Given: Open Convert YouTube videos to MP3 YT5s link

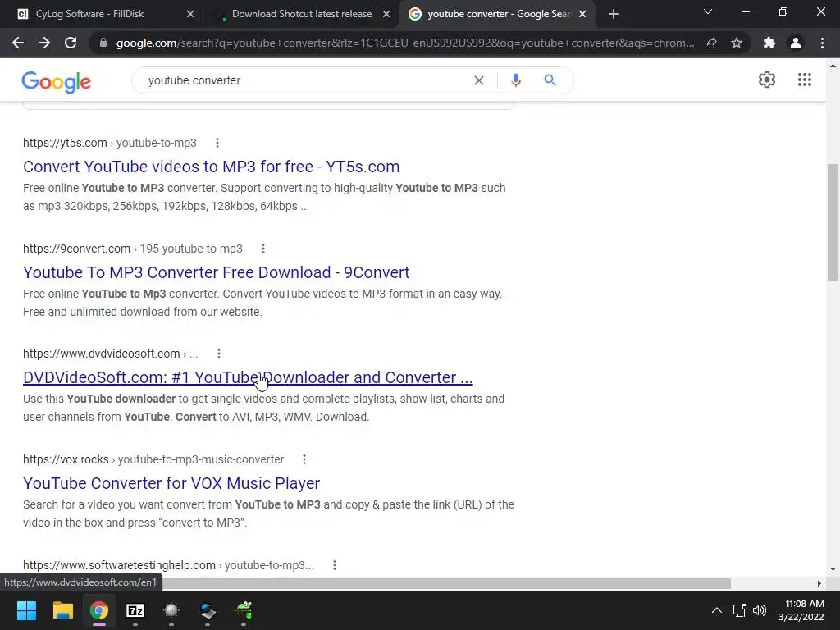Looking at the screenshot, I should pos(211,167).
